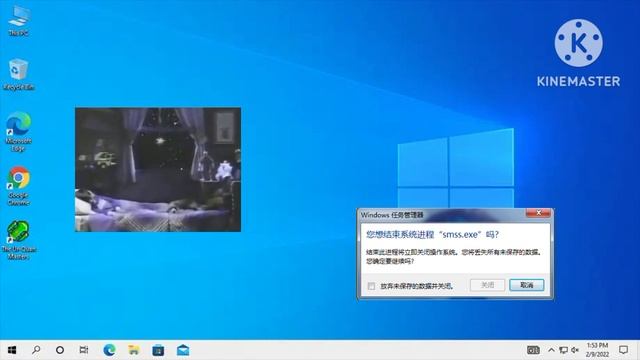Click the disabled shut down button in dialog
The image size is (640, 360).
[487, 285]
